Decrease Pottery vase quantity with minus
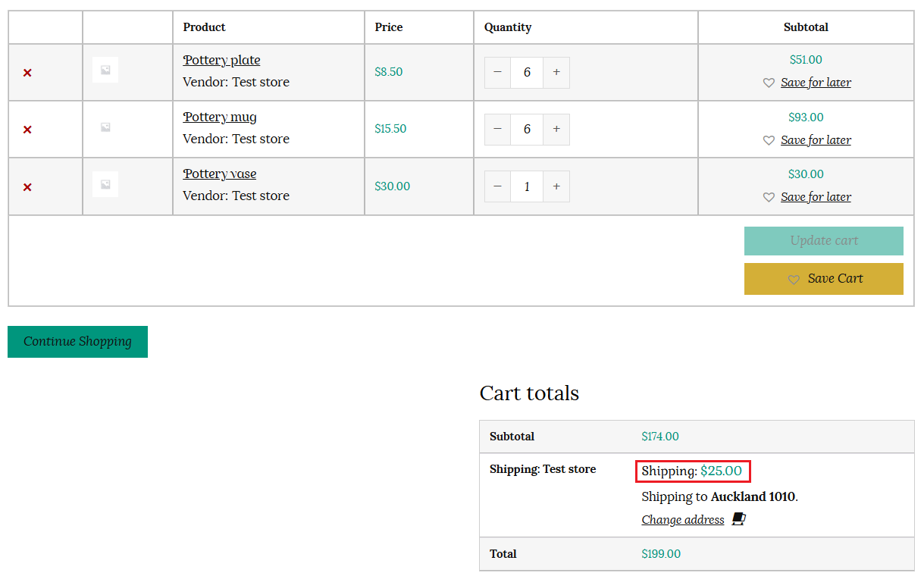The image size is (924, 573). tap(497, 186)
